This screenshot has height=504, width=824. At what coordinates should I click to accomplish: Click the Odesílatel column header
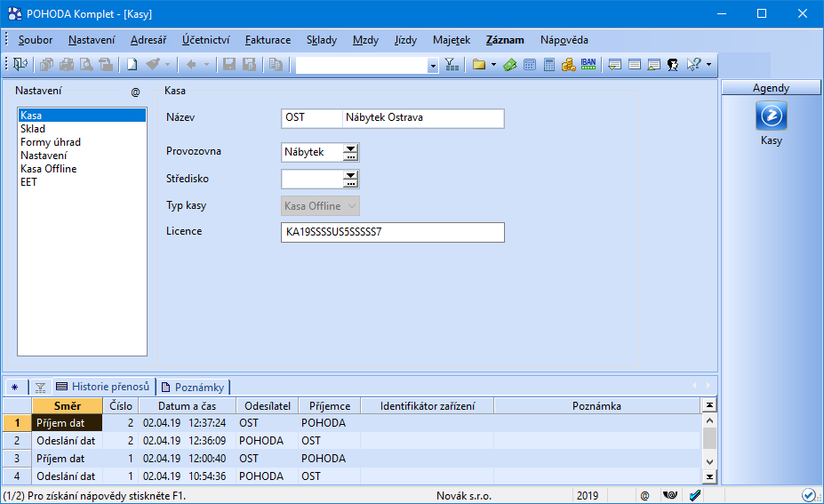268,405
